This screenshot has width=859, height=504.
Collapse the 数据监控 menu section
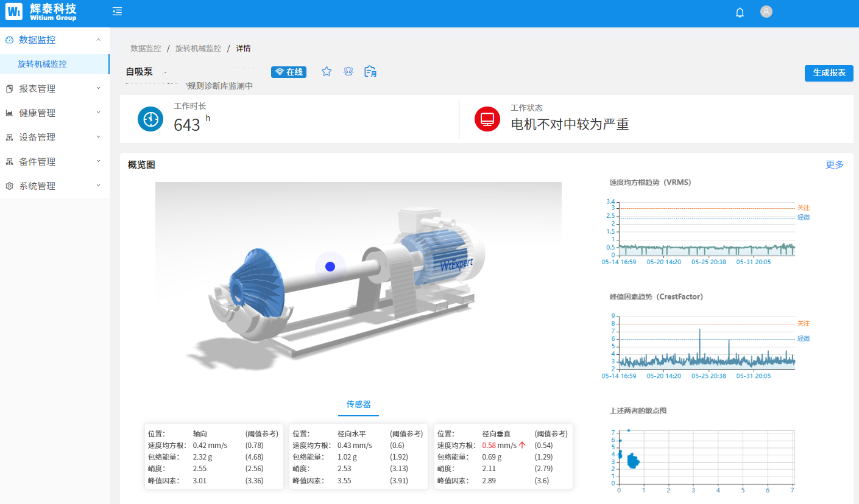[54, 40]
